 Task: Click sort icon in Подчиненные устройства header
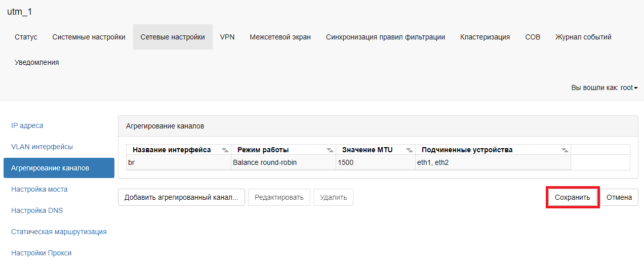click(565, 150)
